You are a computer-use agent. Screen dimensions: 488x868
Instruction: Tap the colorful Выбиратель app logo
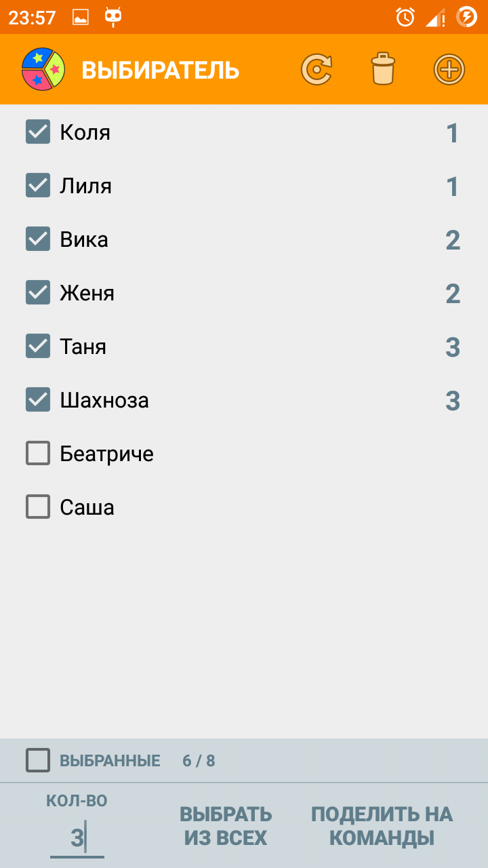[x=43, y=70]
